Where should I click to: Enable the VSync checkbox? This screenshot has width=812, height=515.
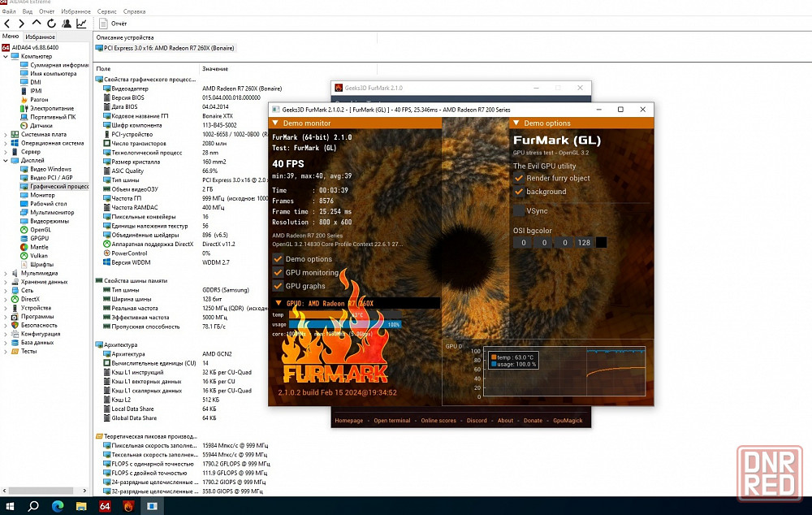(x=518, y=211)
